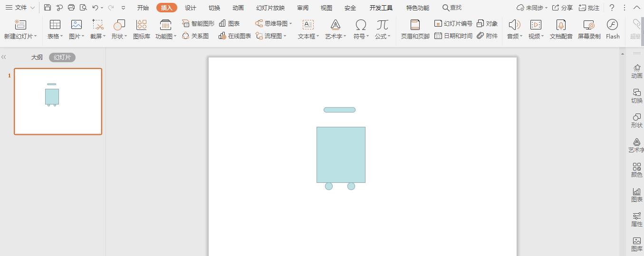Click the Redo arrow icon
Viewport: 644px width, 256px height.
[111, 8]
